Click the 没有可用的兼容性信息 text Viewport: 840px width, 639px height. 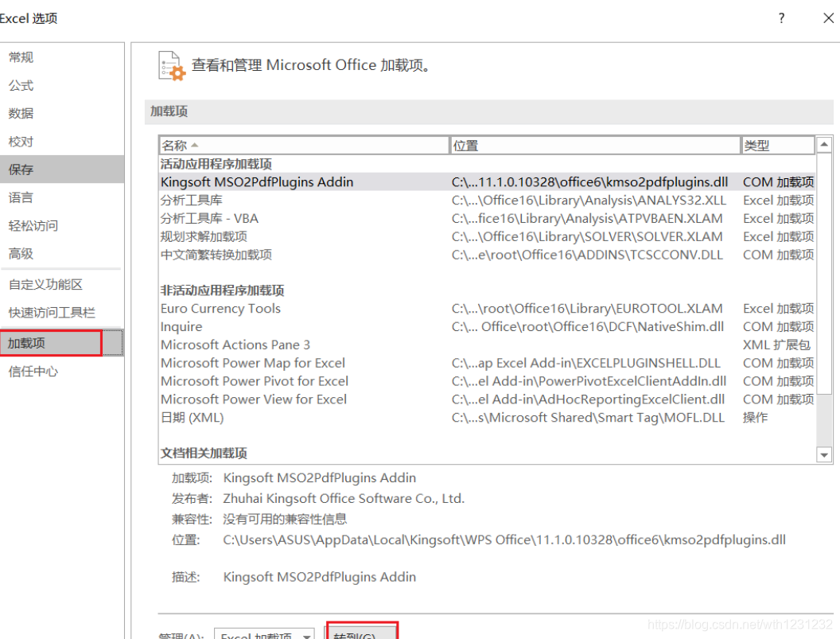(x=285, y=519)
